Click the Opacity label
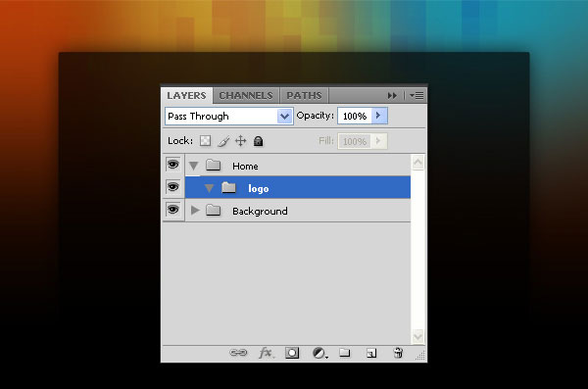The height and width of the screenshot is (389, 588). pos(315,116)
